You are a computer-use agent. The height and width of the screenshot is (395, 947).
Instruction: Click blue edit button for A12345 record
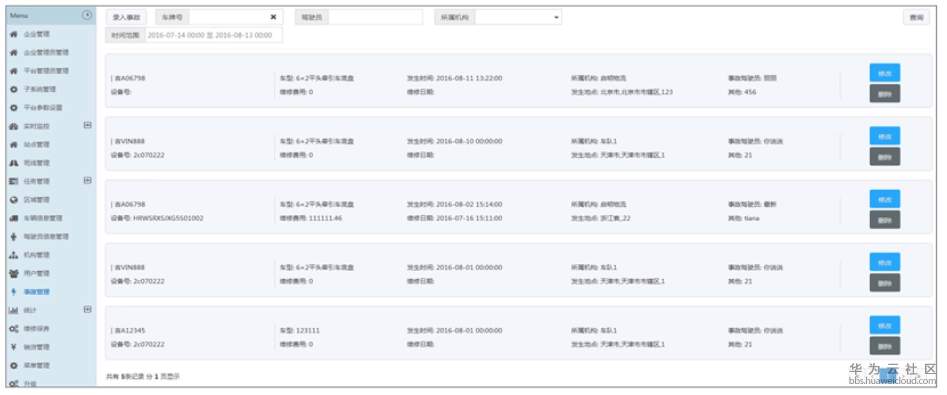click(885, 325)
